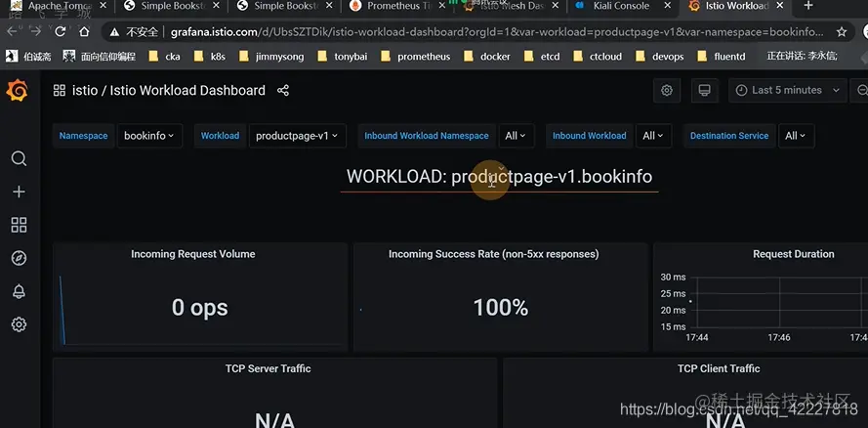The width and height of the screenshot is (868, 428).
Task: Open dashboard settings gear button
Action: (x=667, y=90)
